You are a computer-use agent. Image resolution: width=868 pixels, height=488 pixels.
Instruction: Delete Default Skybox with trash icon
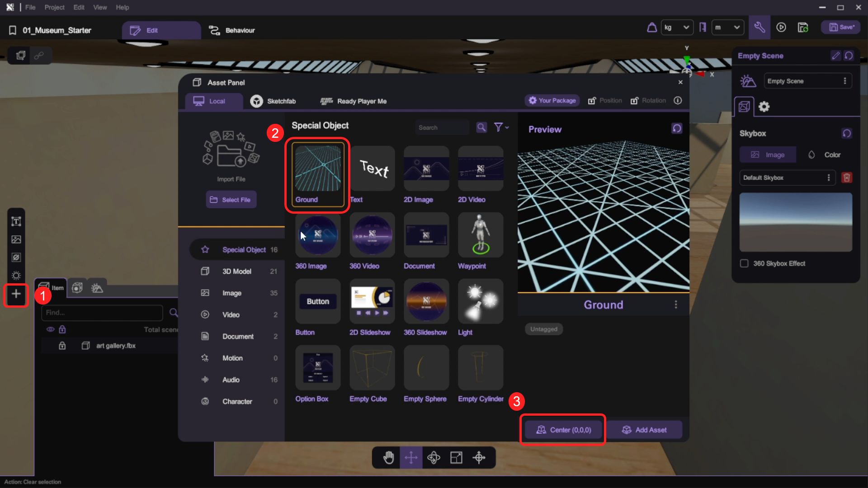[x=847, y=178]
